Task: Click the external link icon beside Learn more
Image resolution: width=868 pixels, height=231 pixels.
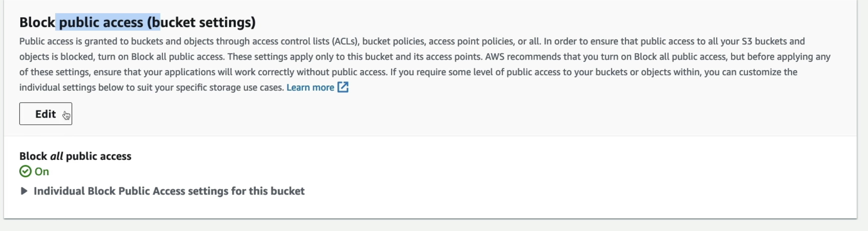Action: [x=343, y=87]
